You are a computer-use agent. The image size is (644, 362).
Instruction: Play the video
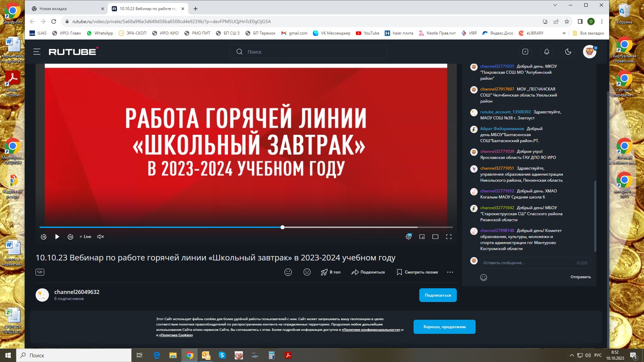pos(57,237)
